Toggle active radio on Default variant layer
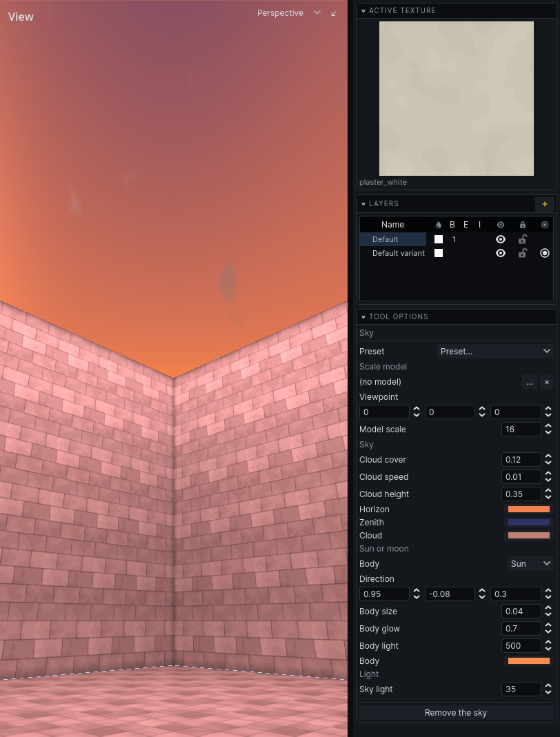The height and width of the screenshot is (737, 560). coord(545,253)
